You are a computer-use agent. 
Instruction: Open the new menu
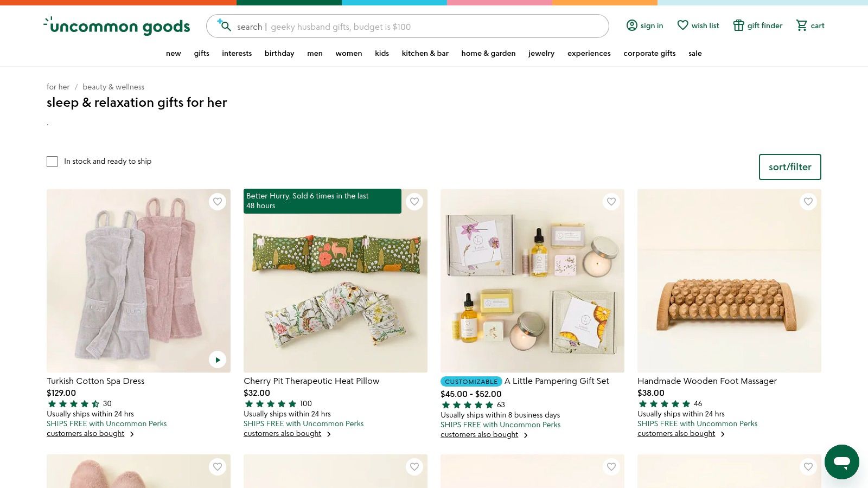[x=174, y=53]
